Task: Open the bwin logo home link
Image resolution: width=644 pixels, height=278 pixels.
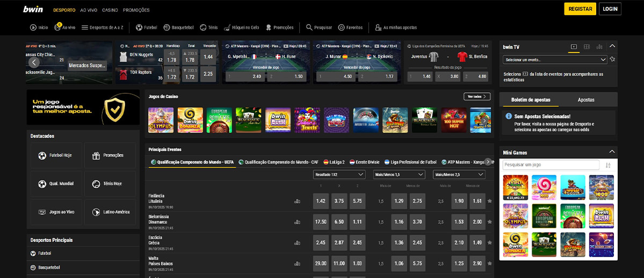Action: click(33, 9)
